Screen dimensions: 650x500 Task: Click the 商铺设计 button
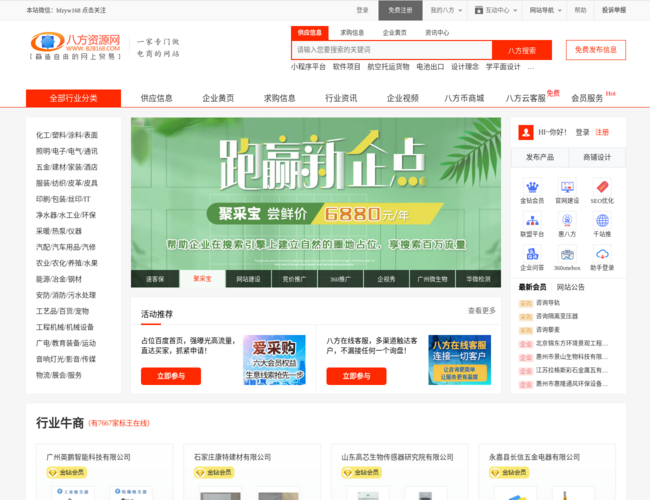coord(597,157)
